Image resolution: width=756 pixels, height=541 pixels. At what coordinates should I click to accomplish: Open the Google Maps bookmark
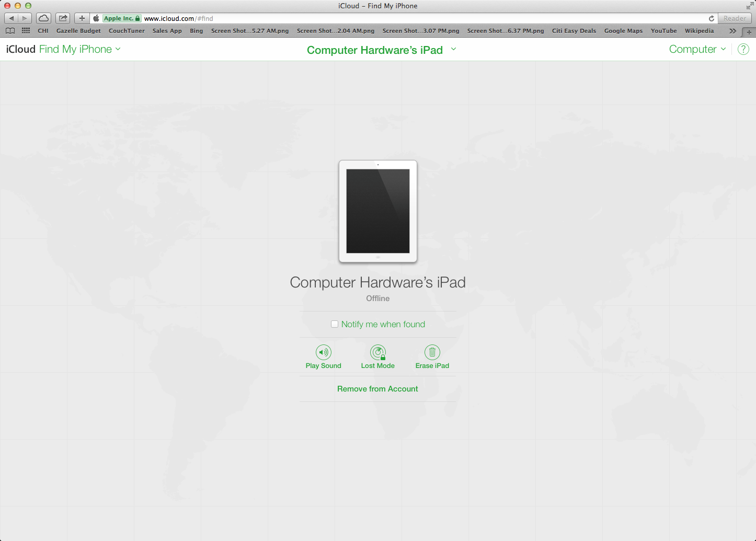click(623, 31)
